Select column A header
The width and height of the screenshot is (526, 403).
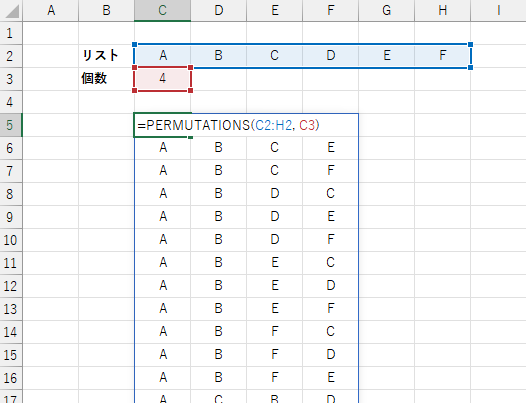pyautogui.click(x=51, y=10)
